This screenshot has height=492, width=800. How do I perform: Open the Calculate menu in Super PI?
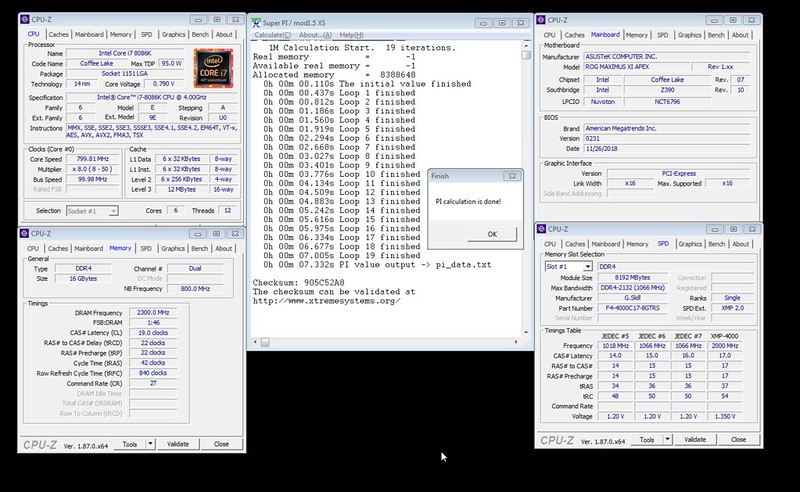coord(272,35)
